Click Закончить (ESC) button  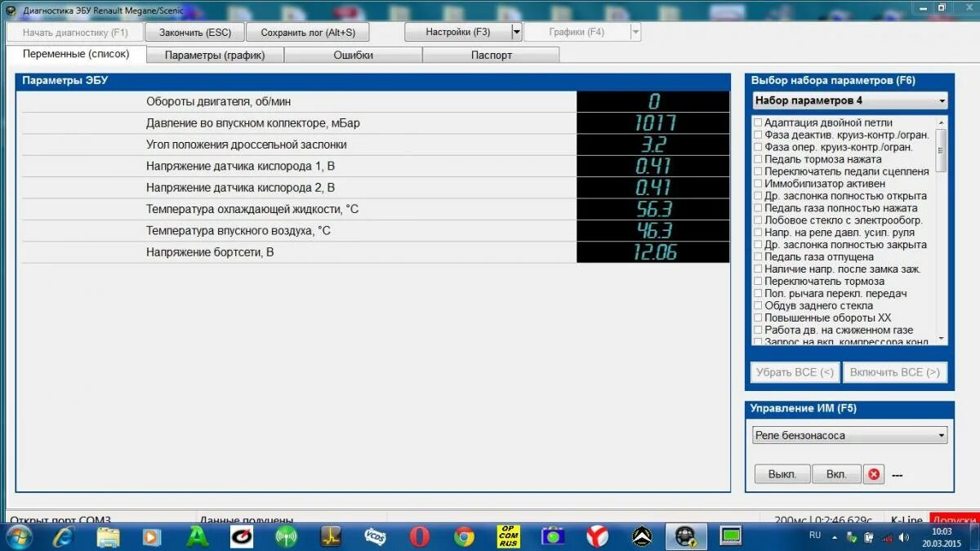tap(195, 32)
